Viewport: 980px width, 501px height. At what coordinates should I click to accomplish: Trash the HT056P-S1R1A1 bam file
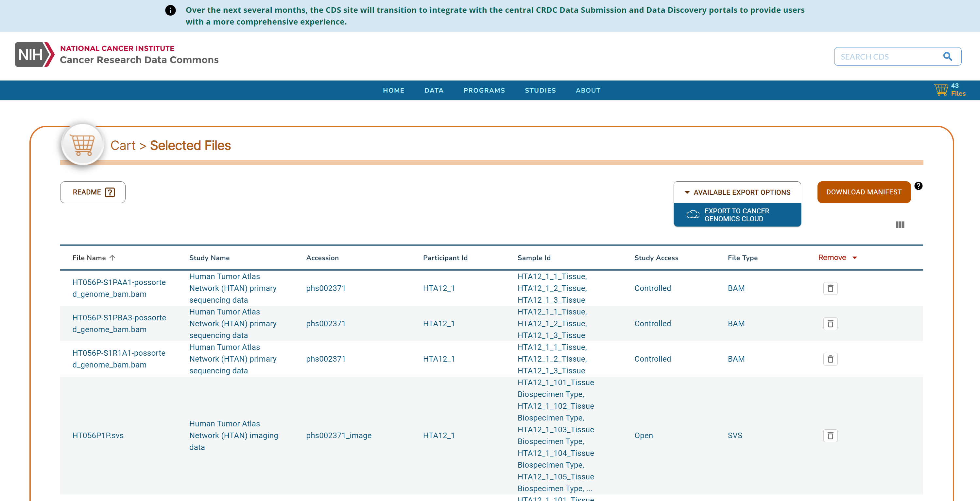coord(830,359)
